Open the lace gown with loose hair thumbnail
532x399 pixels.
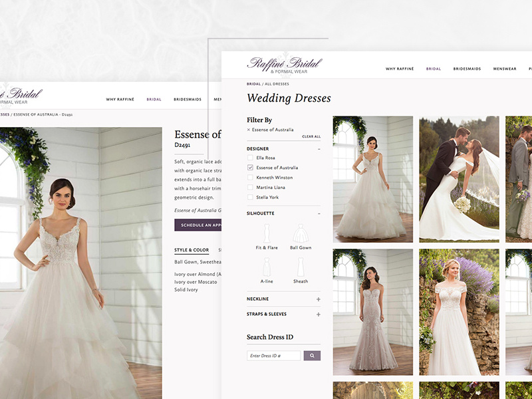click(373, 312)
